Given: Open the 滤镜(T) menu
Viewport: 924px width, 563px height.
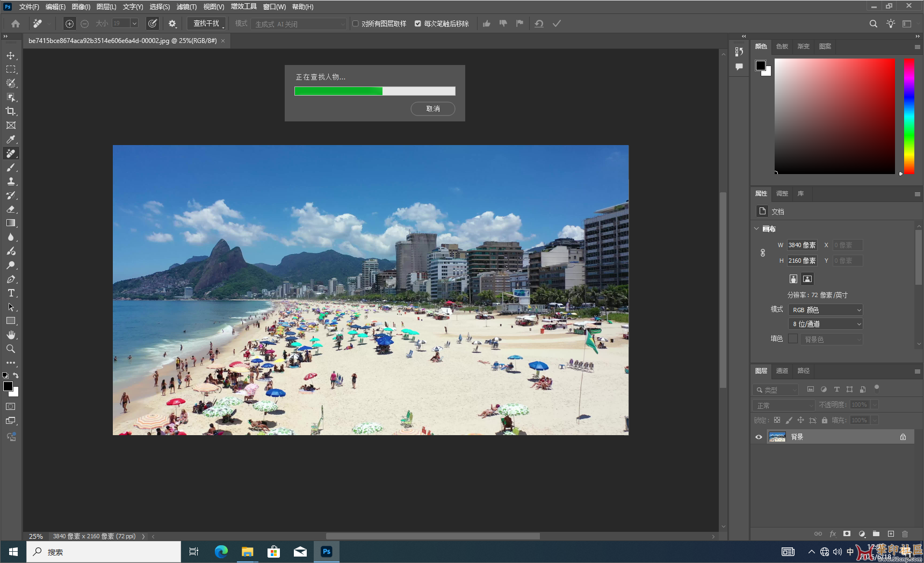Looking at the screenshot, I should click(186, 7).
